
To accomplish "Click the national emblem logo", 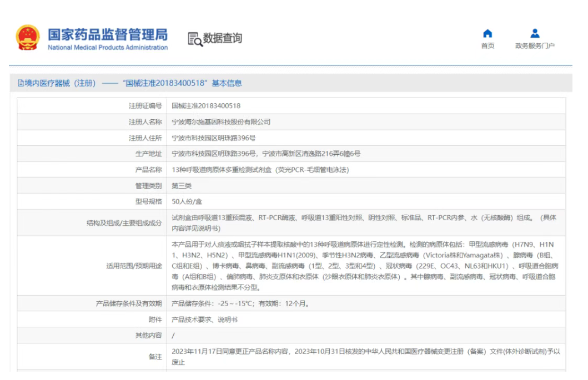I will 28,38.
